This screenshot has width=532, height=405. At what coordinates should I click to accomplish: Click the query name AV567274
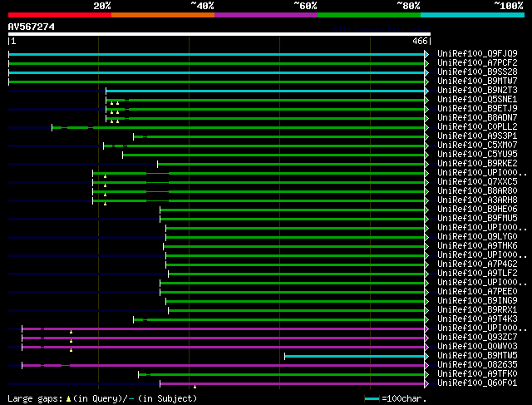(31, 26)
